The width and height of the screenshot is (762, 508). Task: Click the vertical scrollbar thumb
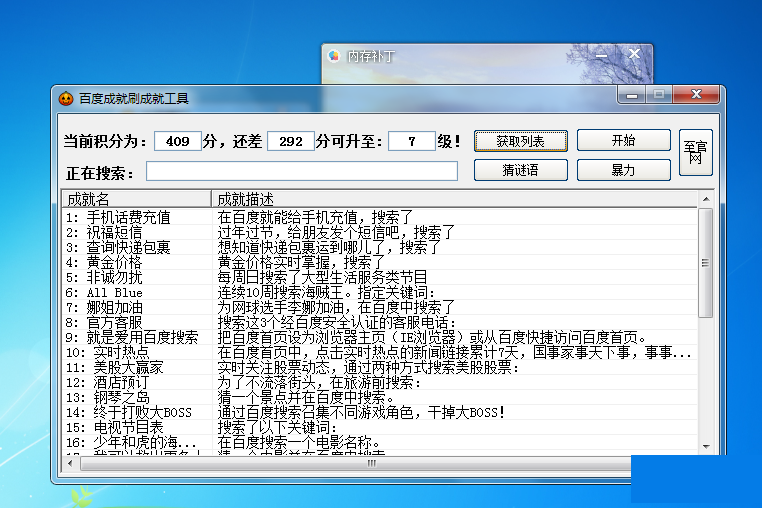pyautogui.click(x=706, y=263)
